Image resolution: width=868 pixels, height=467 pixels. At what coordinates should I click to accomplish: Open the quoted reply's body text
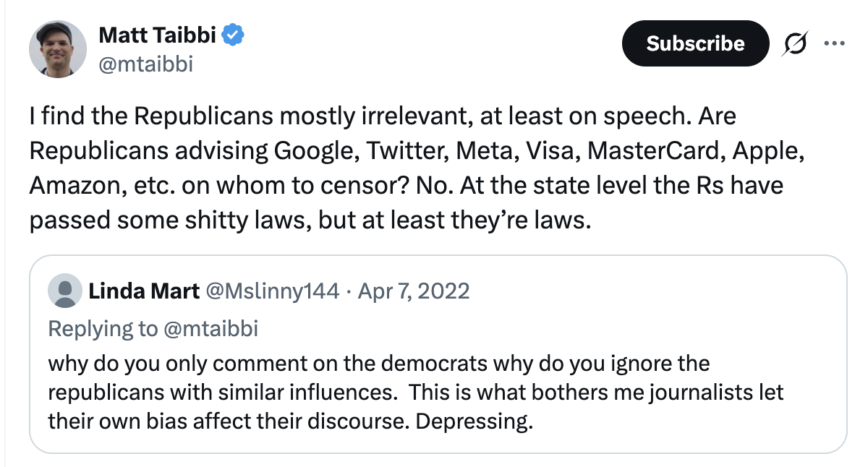tap(415, 392)
